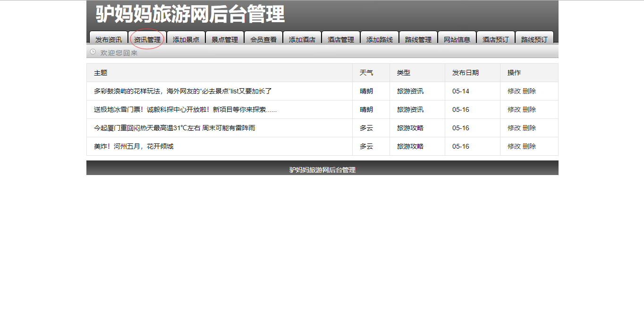Click the clock icon beside 欢迎您回来

pos(93,52)
